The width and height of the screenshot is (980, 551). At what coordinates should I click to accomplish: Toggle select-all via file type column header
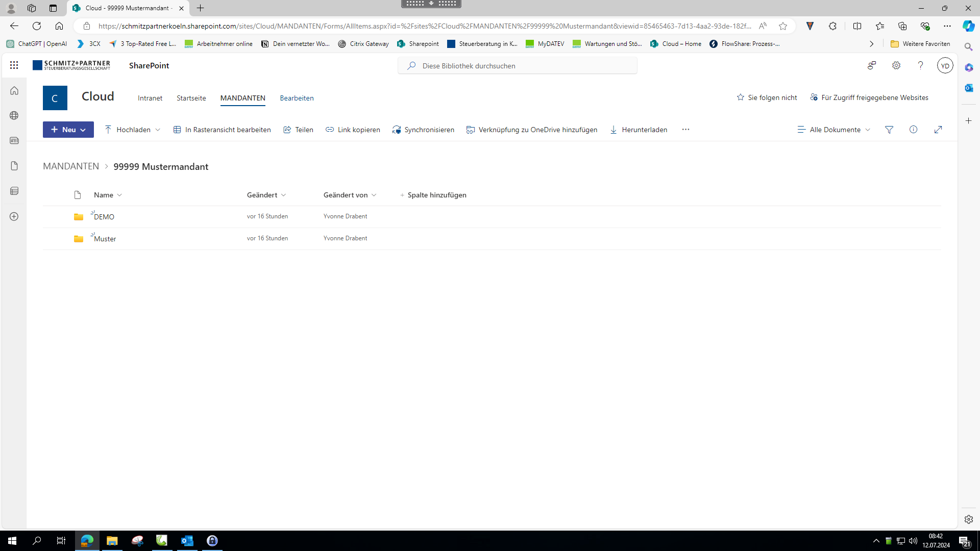[x=78, y=195]
